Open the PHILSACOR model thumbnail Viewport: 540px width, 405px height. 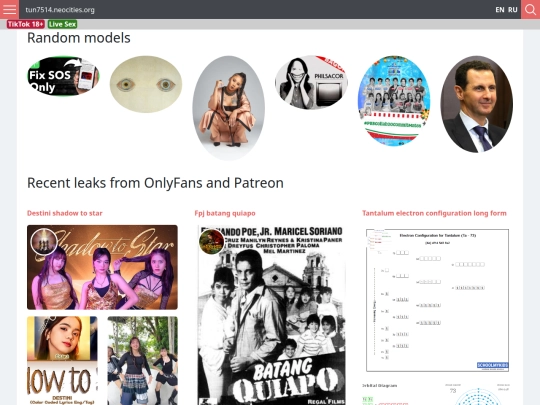311,83
